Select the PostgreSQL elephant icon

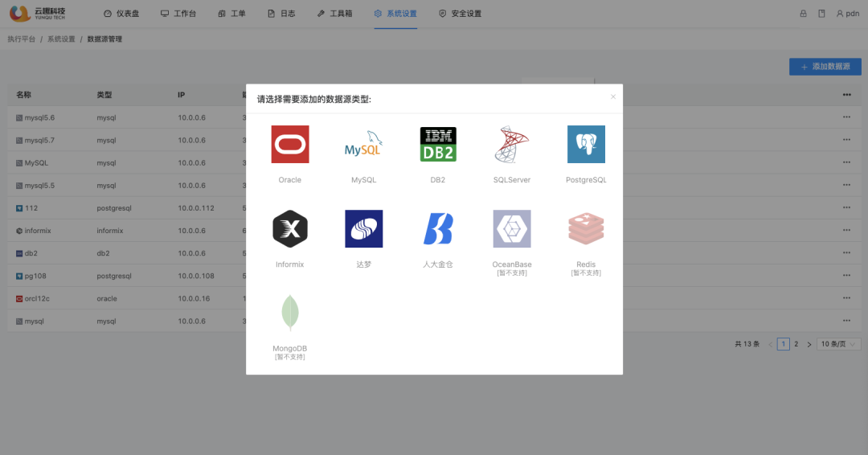pyautogui.click(x=586, y=145)
